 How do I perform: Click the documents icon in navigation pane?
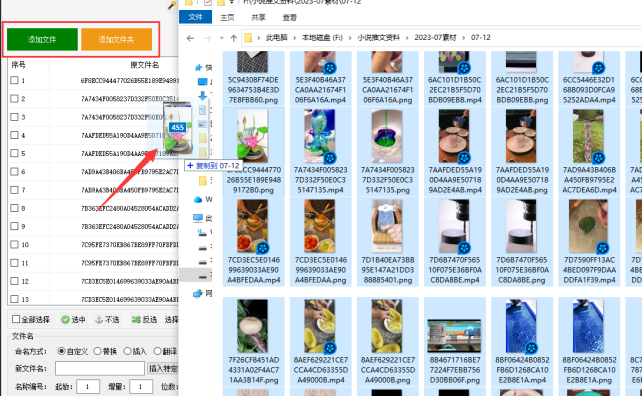(202, 110)
